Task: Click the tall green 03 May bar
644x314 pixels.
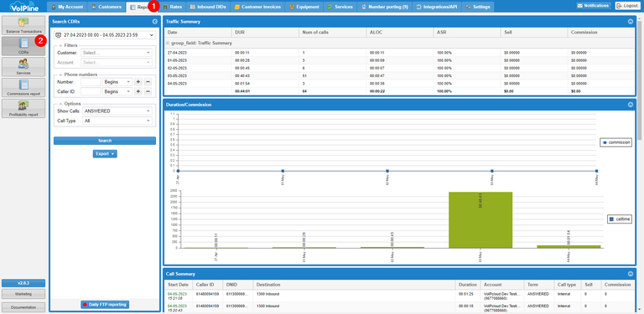Action: point(480,219)
